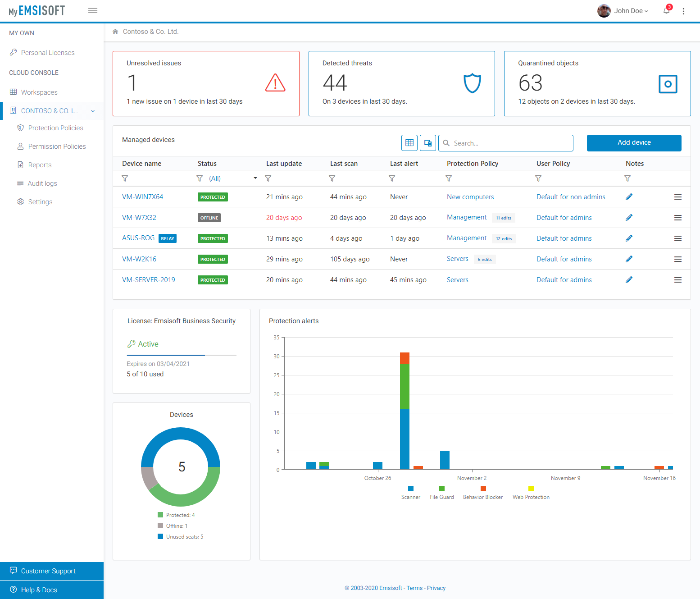Screen dimensions: 700x599
Task: Edit notes for VM-WIN7X64
Action: [x=629, y=197]
